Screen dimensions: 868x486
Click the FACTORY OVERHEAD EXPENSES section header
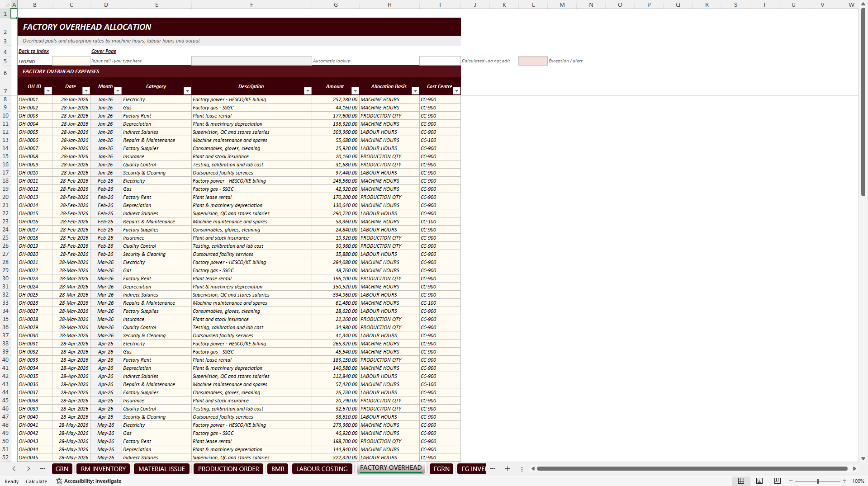[x=61, y=71]
